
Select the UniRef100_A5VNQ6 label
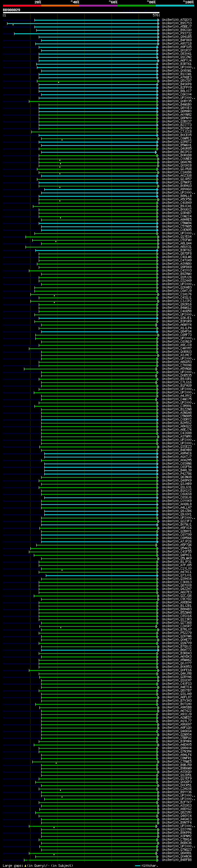pyautogui.click(x=176, y=369)
